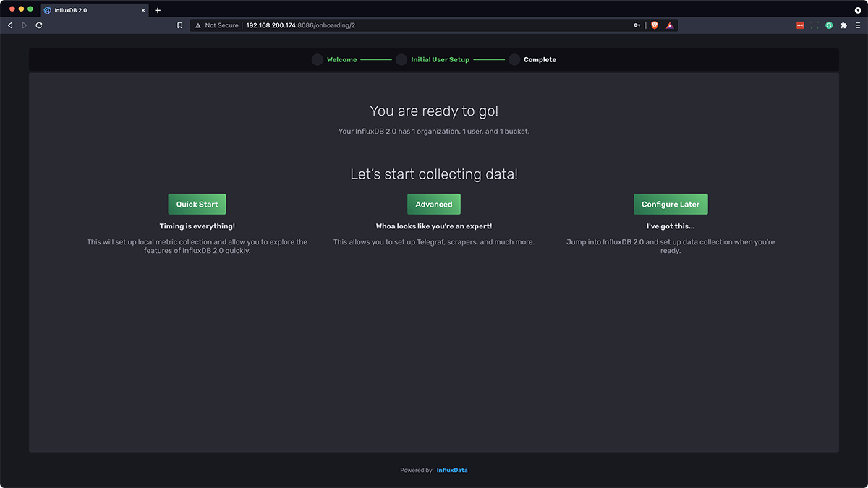Bookmark this page with bookmark icon

coord(180,25)
